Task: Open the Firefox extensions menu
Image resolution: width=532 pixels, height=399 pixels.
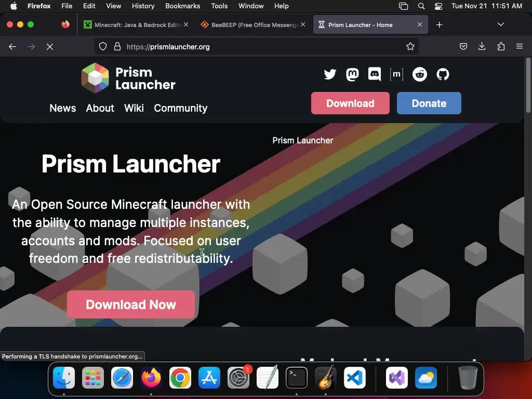Action: click(x=501, y=46)
